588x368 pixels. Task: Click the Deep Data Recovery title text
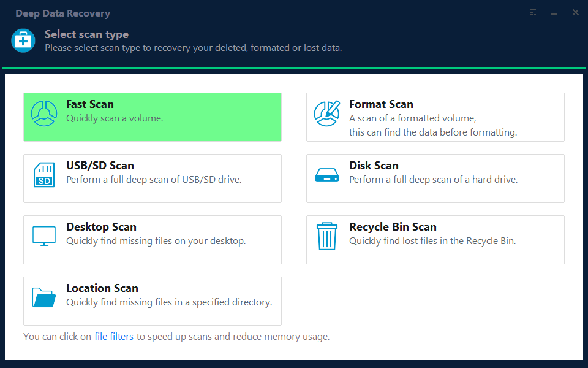62,13
